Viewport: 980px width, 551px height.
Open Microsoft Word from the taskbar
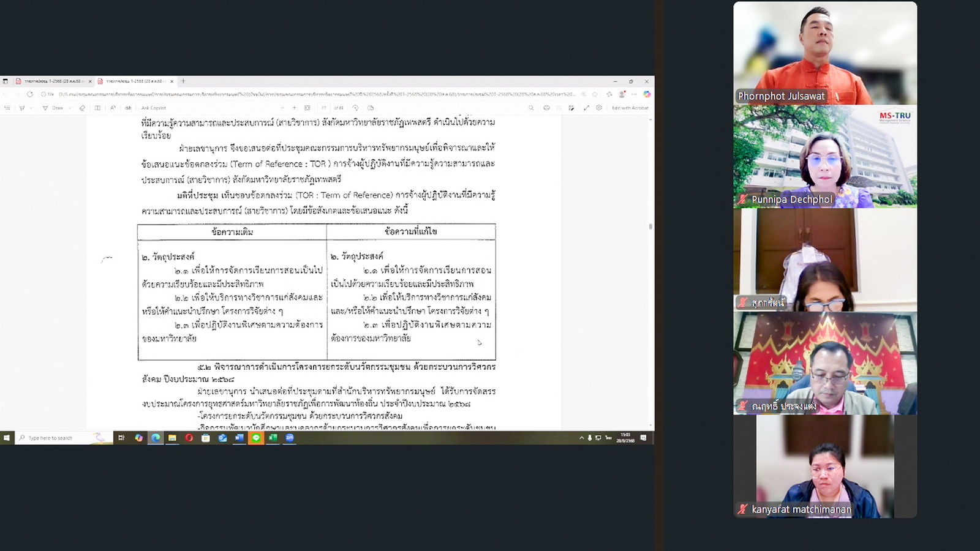tap(239, 438)
